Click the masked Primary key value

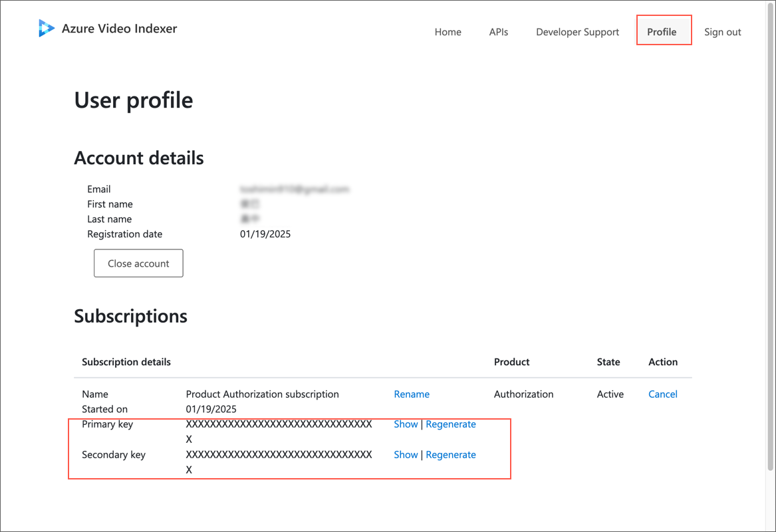pos(279,432)
